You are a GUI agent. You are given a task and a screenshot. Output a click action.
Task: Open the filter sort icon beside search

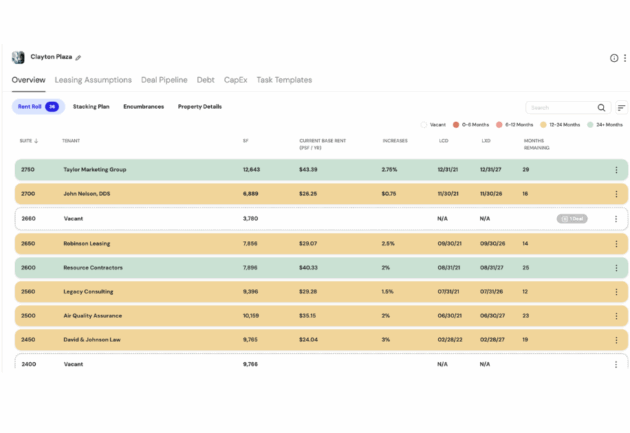click(621, 107)
